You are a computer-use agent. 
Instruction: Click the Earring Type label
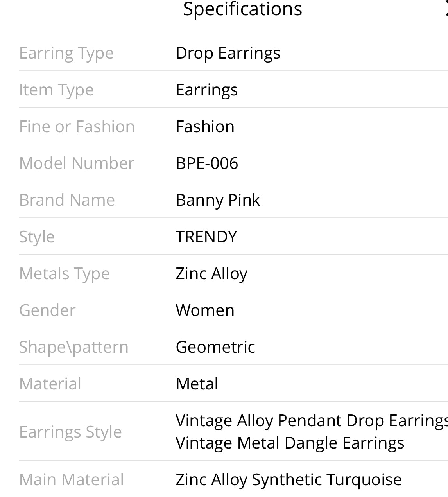[66, 53]
